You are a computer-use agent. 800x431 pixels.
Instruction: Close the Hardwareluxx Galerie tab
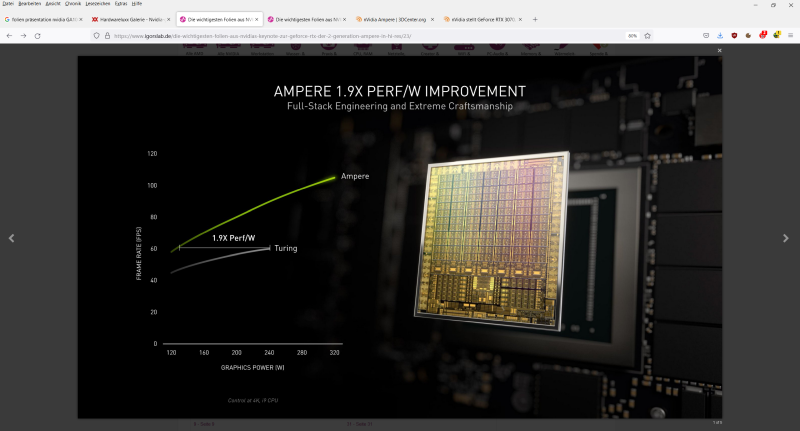coord(168,19)
